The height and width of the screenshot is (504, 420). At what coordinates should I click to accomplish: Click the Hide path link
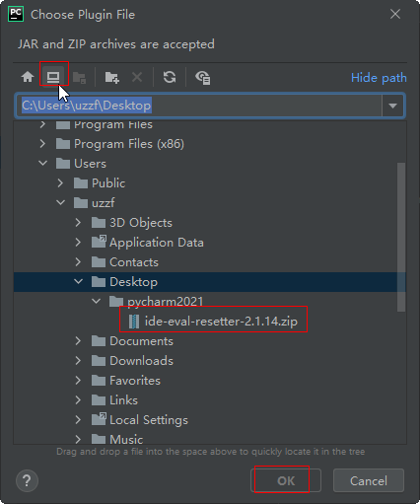(x=379, y=78)
